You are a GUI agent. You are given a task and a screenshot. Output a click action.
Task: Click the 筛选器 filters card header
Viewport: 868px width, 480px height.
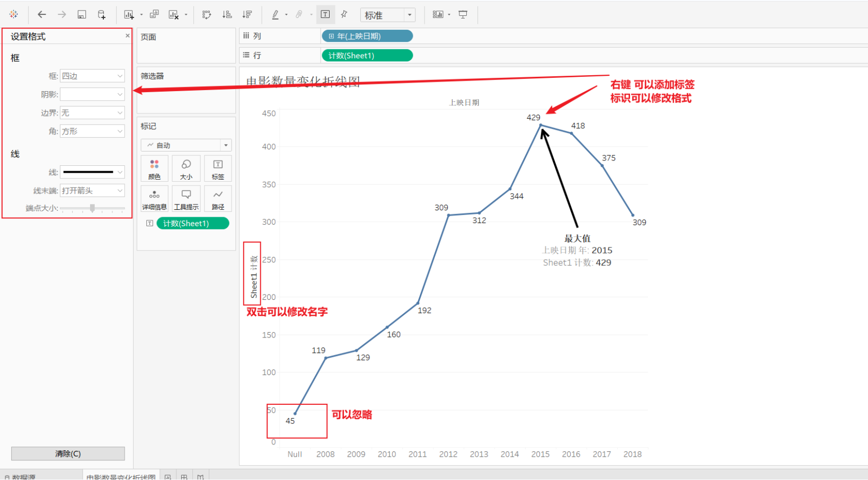(152, 76)
